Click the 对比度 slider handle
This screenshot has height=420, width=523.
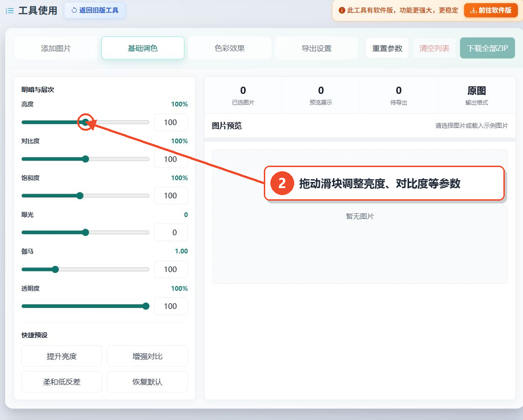point(86,159)
